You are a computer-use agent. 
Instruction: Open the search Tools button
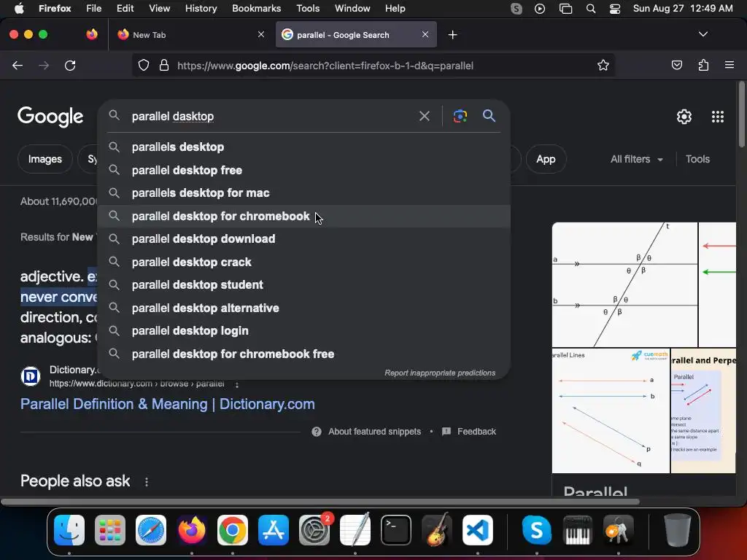point(697,159)
